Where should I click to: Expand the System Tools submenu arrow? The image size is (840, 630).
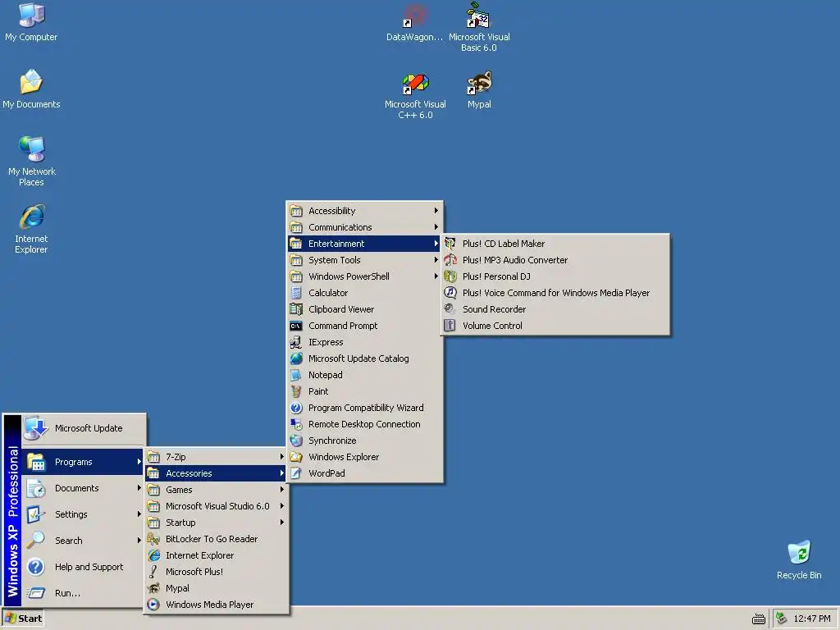(436, 260)
